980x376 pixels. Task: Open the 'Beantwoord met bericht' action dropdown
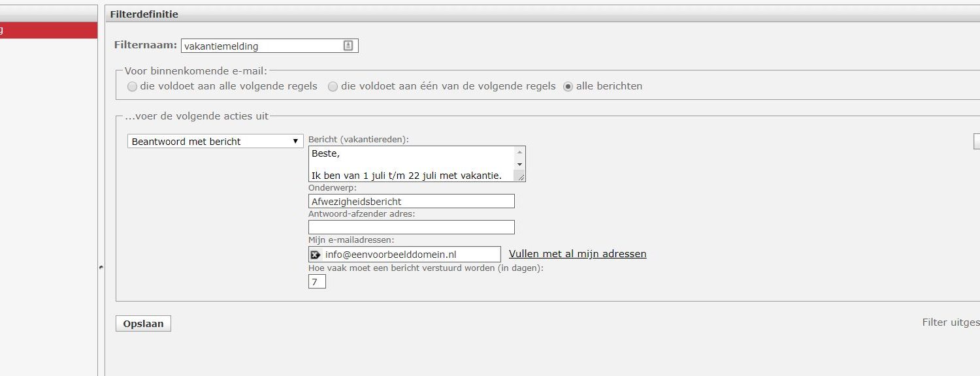click(x=215, y=141)
